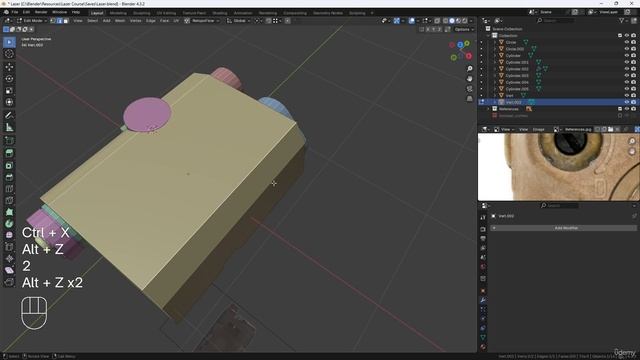Click the viewport zoom magnifier icon
The image size is (640, 360).
(x=469, y=69)
